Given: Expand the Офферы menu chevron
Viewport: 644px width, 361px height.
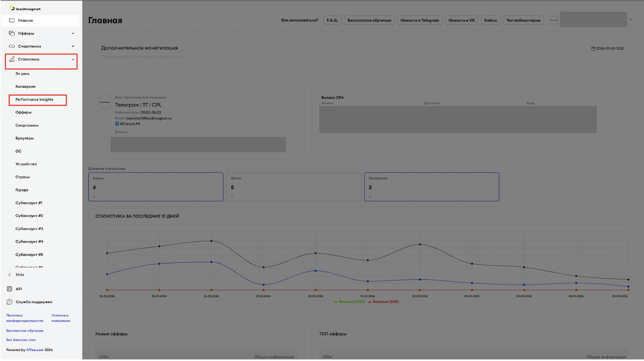Looking at the screenshot, I should [x=73, y=33].
